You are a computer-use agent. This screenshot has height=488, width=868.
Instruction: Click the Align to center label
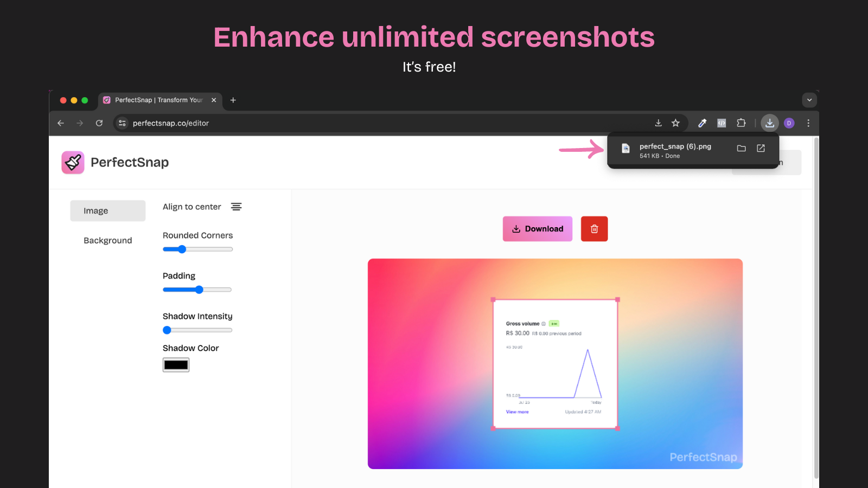click(192, 207)
